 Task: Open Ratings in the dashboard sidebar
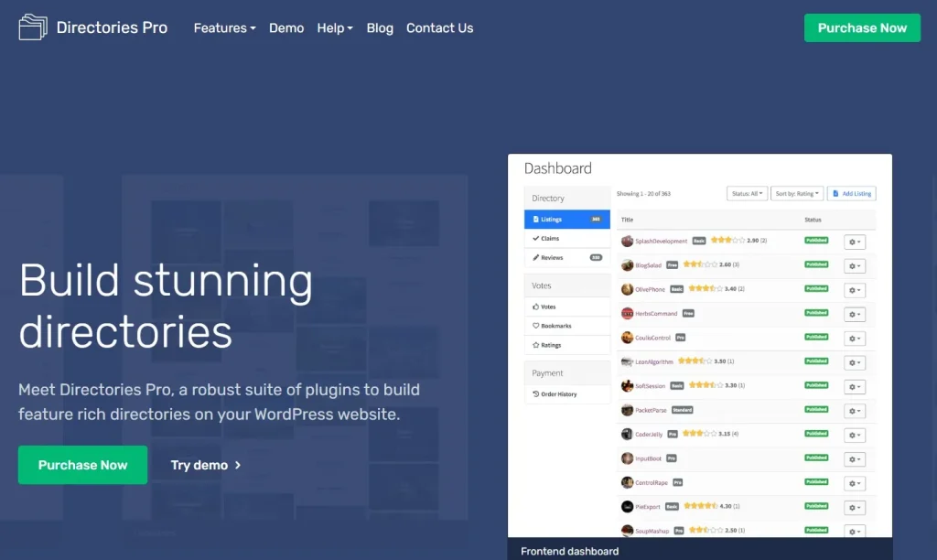pyautogui.click(x=567, y=345)
